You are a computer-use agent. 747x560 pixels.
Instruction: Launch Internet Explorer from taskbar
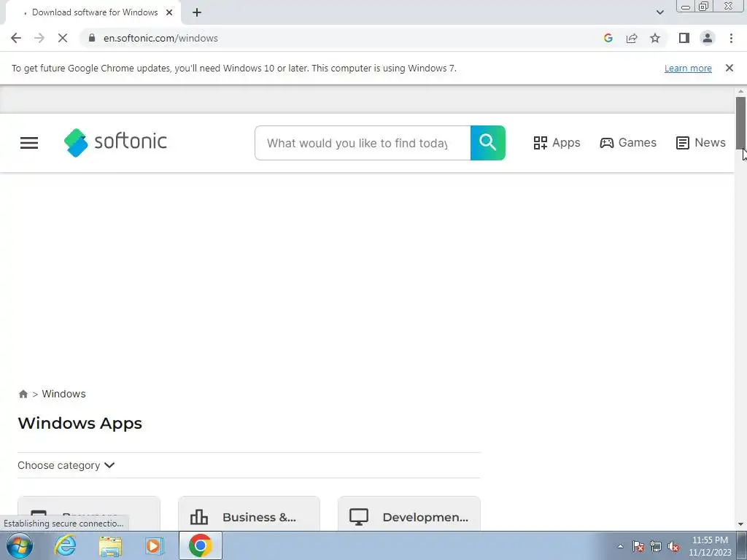click(x=65, y=545)
